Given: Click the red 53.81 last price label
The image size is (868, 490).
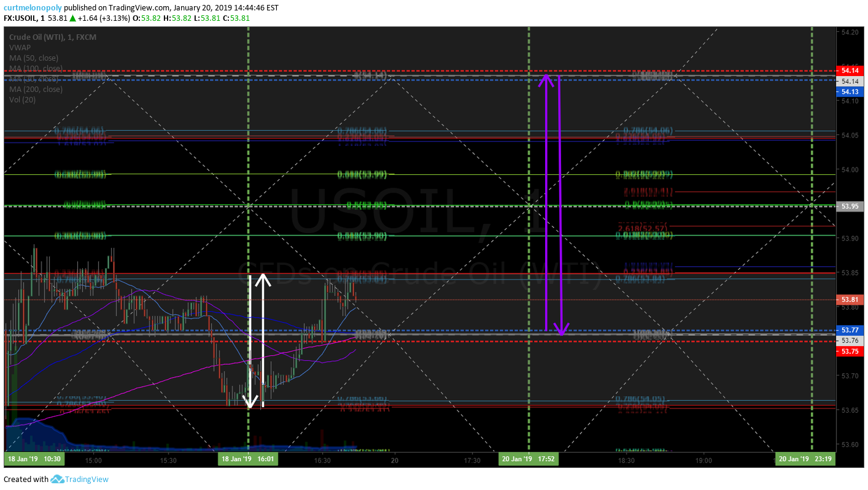Looking at the screenshot, I should (850, 300).
